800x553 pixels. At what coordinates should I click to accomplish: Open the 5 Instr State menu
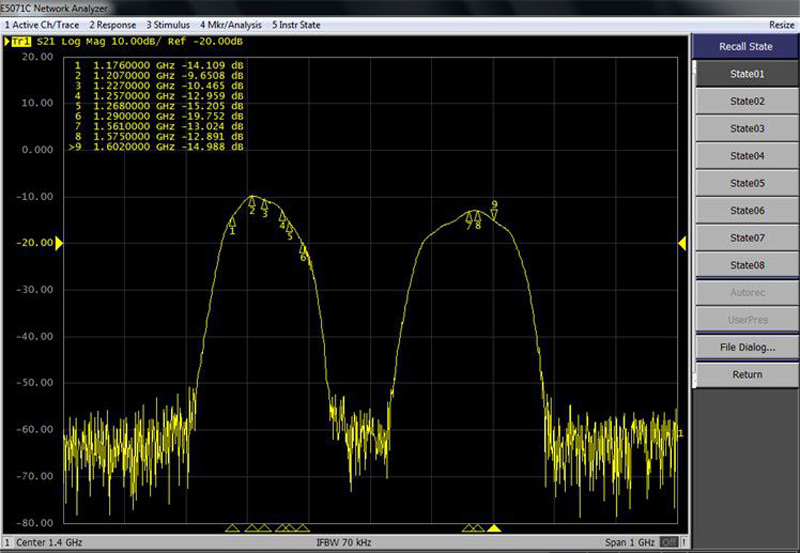[296, 25]
